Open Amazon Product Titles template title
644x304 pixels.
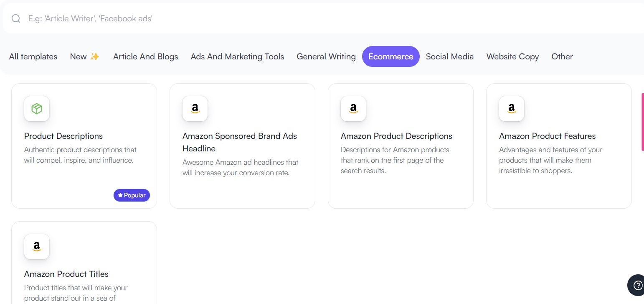(x=66, y=274)
